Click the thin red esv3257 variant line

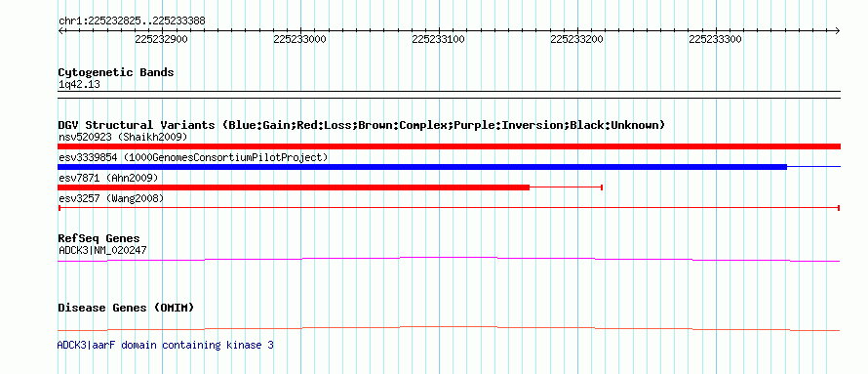pos(449,208)
